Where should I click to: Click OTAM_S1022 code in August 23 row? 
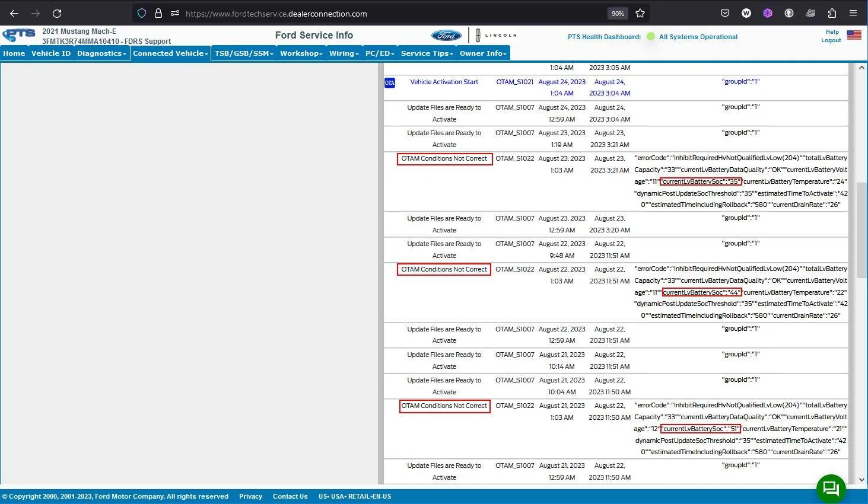(515, 158)
